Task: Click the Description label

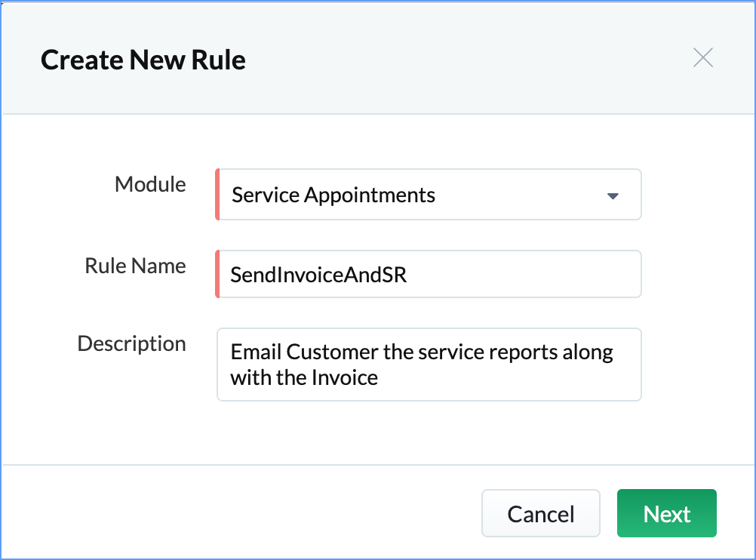Action: click(x=131, y=343)
